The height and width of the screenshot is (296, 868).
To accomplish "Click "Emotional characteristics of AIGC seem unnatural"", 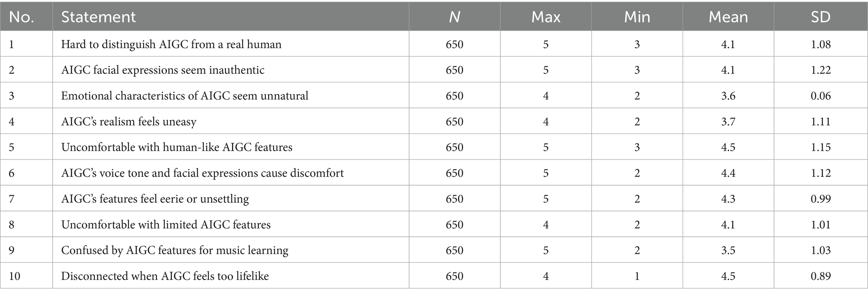I will tap(185, 96).
